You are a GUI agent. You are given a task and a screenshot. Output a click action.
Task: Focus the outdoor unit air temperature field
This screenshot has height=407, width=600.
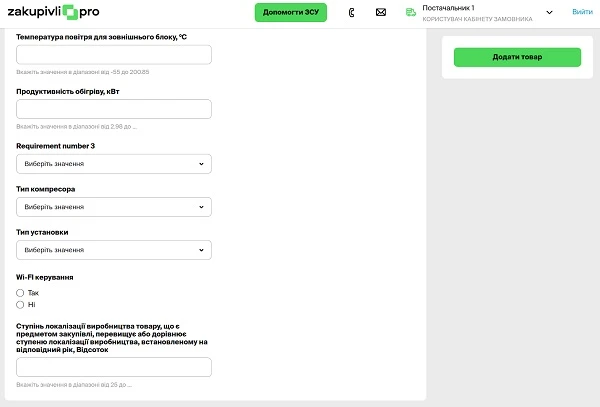113,55
